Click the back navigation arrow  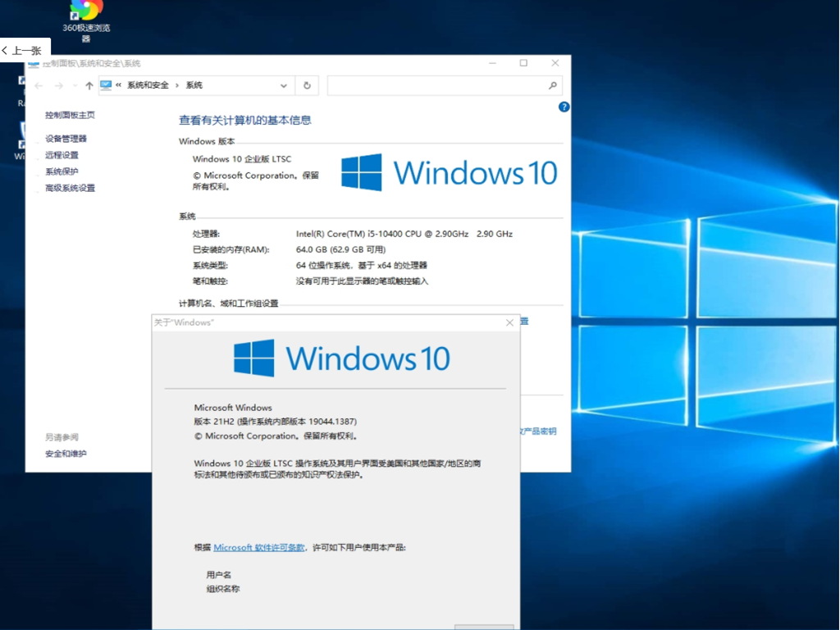pos(39,84)
